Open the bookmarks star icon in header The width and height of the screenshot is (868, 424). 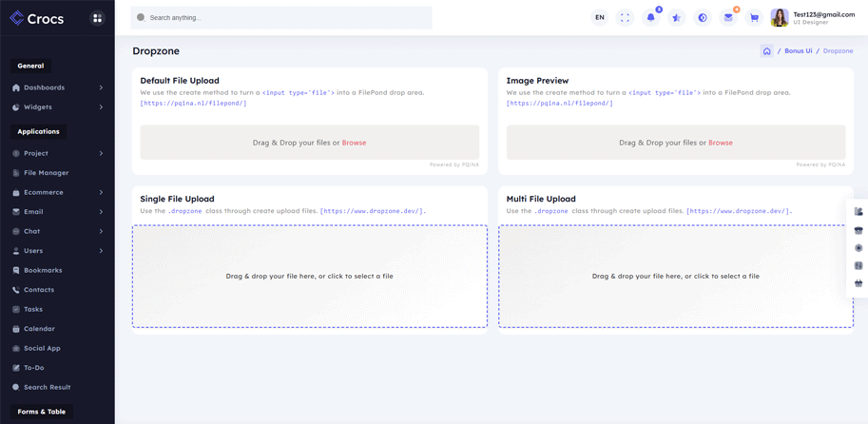click(676, 18)
